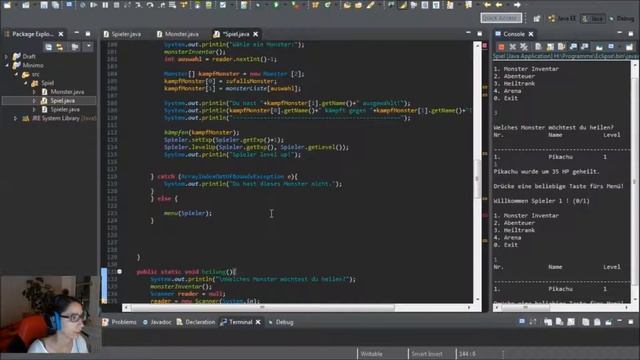640x360 pixels.
Task: Click the Console tab title
Action: pos(514,34)
